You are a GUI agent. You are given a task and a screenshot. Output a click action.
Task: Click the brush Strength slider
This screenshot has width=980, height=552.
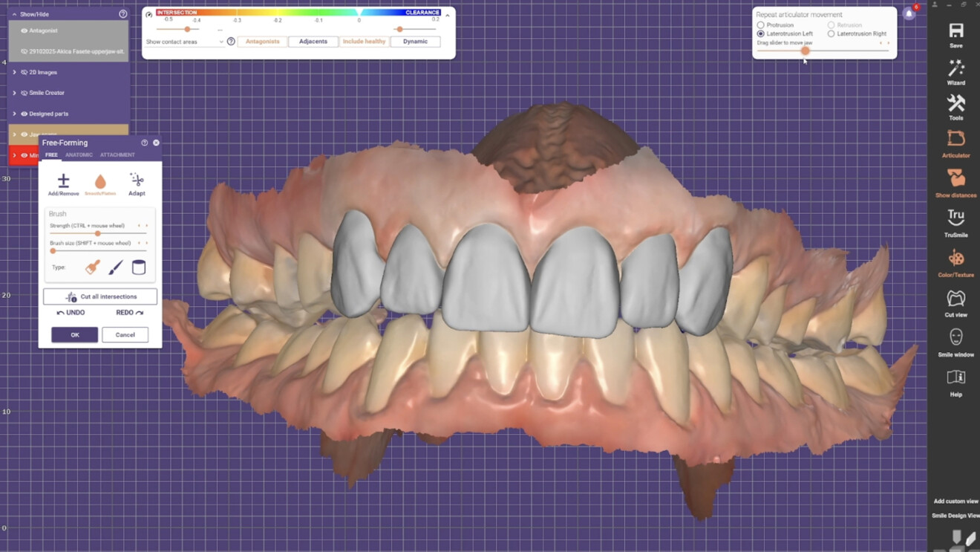98,233
